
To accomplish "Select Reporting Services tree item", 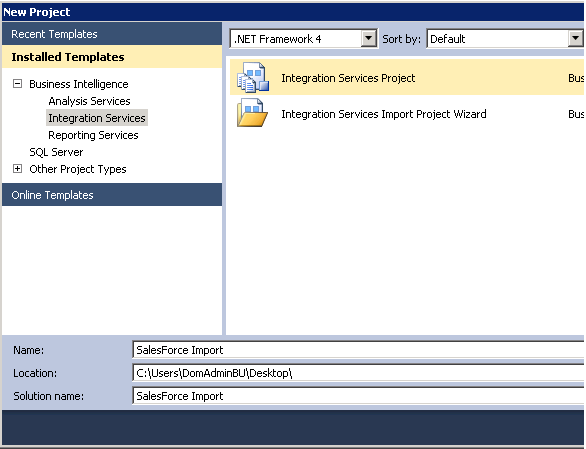I will [x=93, y=135].
